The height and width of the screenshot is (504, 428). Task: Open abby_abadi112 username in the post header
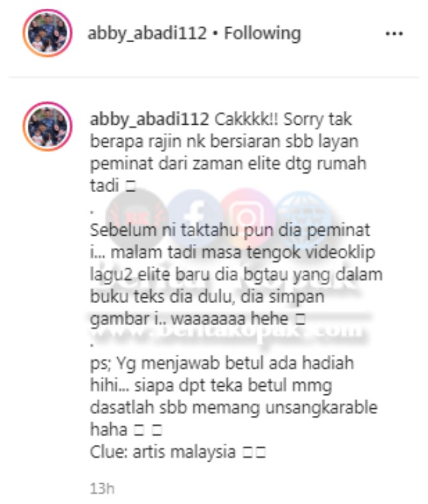point(147,33)
